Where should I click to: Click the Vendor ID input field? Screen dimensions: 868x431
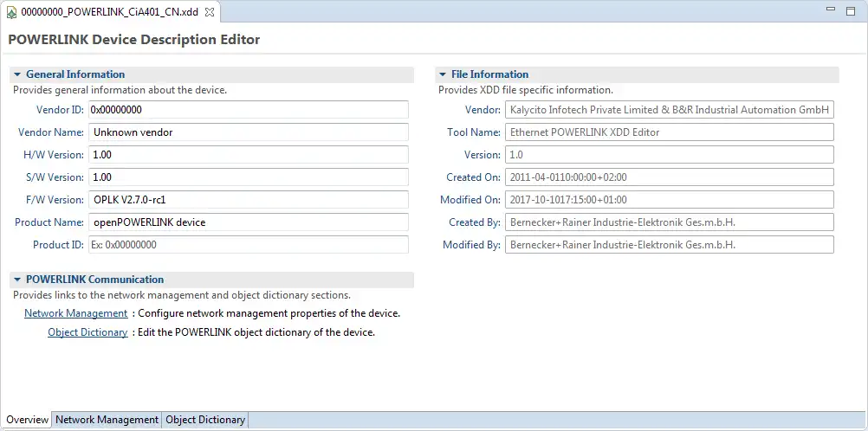(x=249, y=110)
